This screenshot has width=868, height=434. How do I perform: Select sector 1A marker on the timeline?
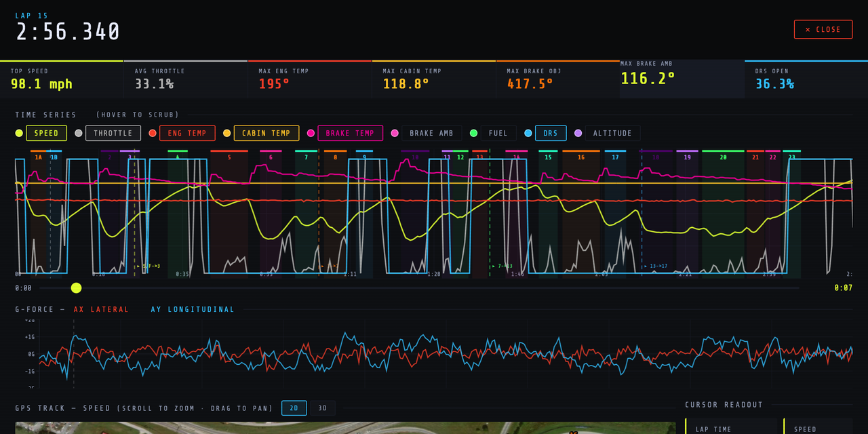tap(39, 157)
